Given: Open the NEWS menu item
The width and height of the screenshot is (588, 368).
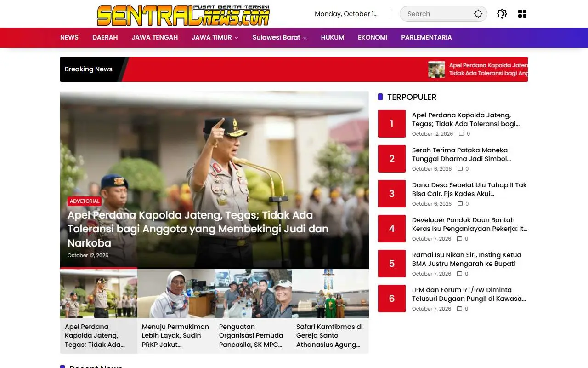Looking at the screenshot, I should (x=69, y=37).
